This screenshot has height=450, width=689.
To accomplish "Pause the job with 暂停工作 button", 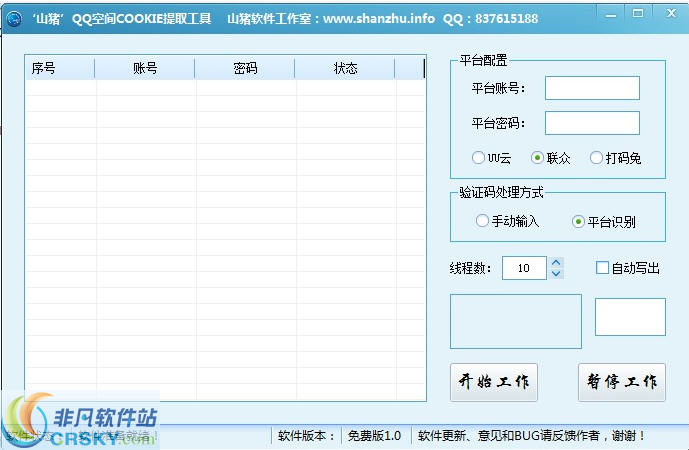I will [x=621, y=382].
